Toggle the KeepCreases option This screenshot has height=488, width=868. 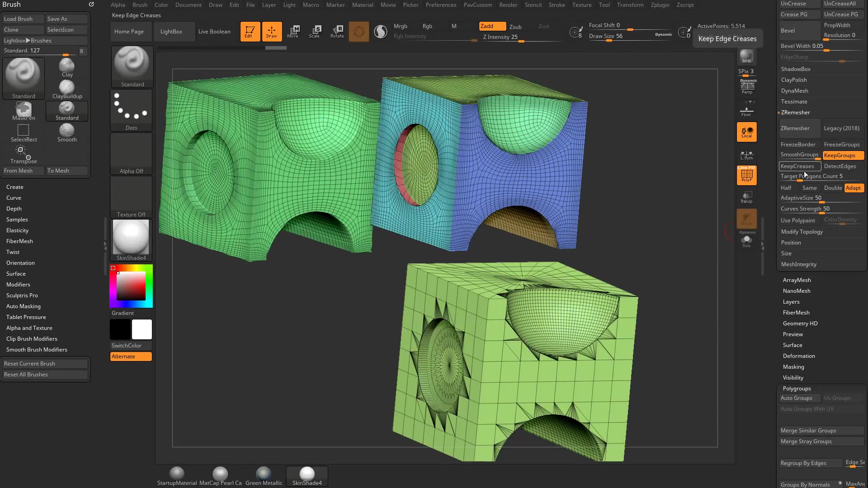click(797, 166)
